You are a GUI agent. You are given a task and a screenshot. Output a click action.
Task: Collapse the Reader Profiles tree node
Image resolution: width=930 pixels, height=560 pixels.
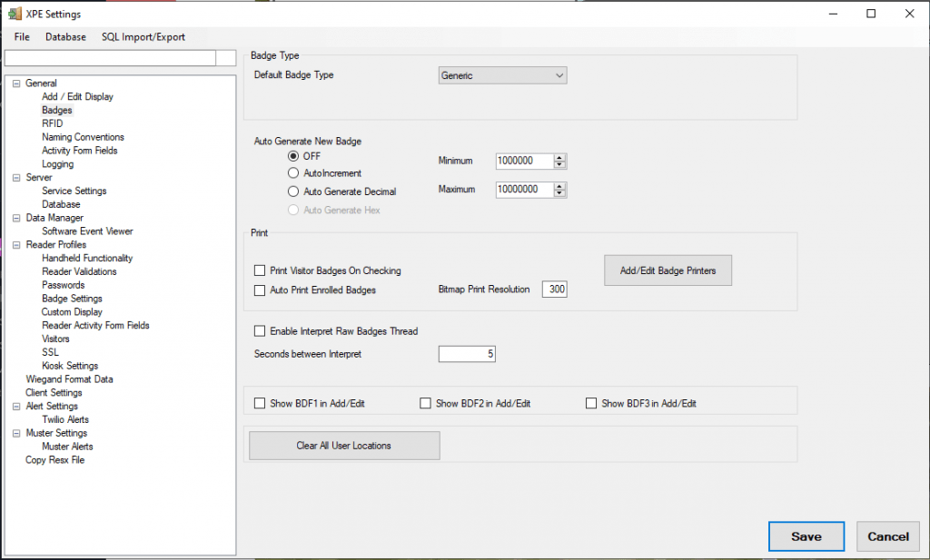point(16,245)
